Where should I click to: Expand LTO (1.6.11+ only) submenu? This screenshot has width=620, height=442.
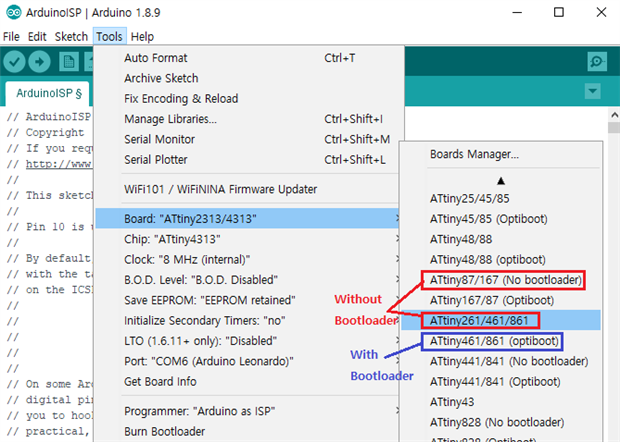tap(247, 341)
